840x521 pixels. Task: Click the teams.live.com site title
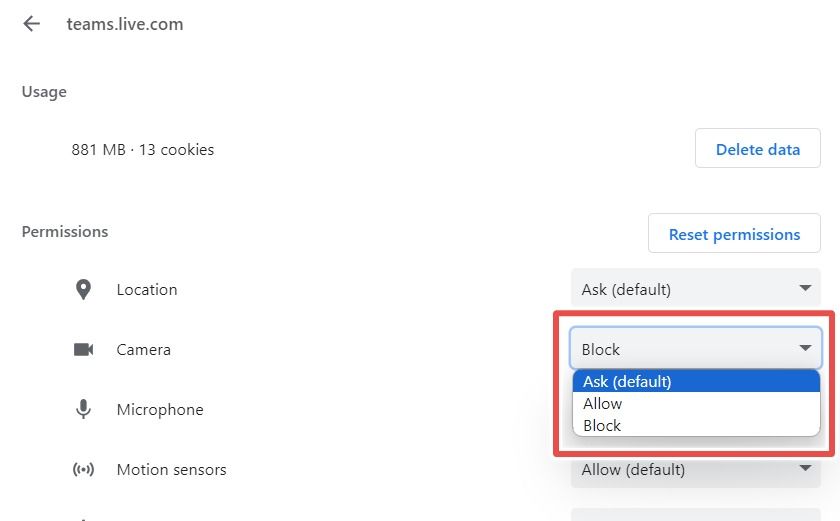pyautogui.click(x=125, y=24)
